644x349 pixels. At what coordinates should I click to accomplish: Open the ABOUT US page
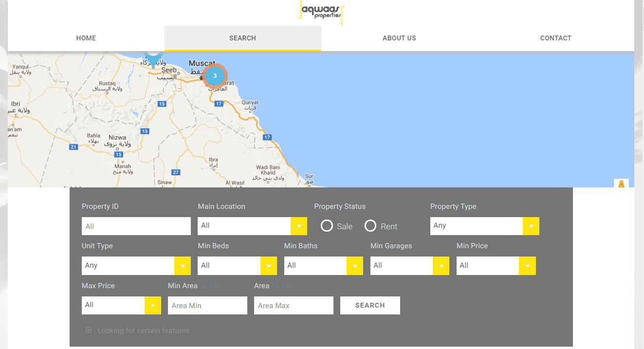pos(399,38)
